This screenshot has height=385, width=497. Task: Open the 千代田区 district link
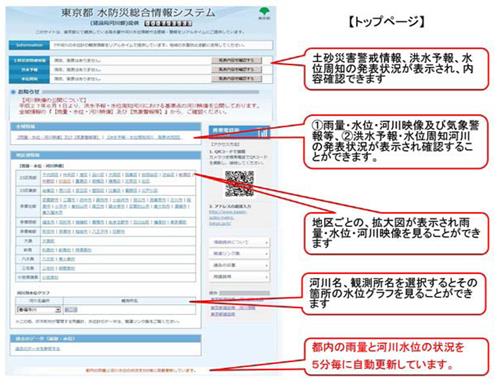(x=50, y=175)
